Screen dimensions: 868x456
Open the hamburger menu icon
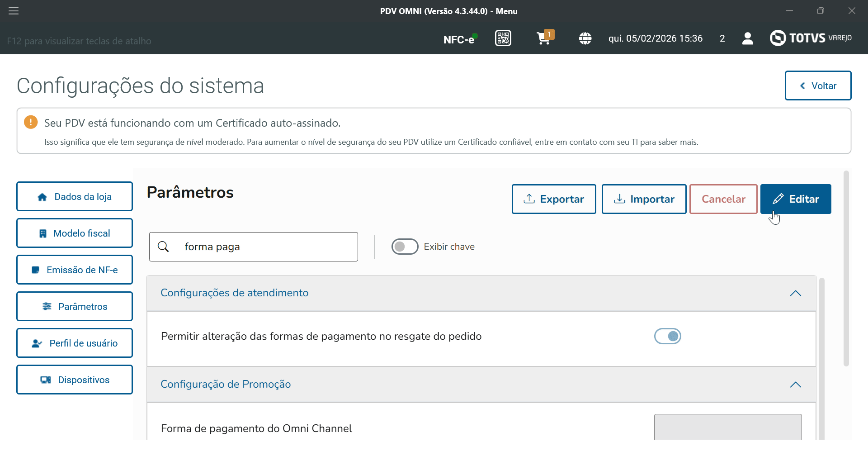pos(14,11)
